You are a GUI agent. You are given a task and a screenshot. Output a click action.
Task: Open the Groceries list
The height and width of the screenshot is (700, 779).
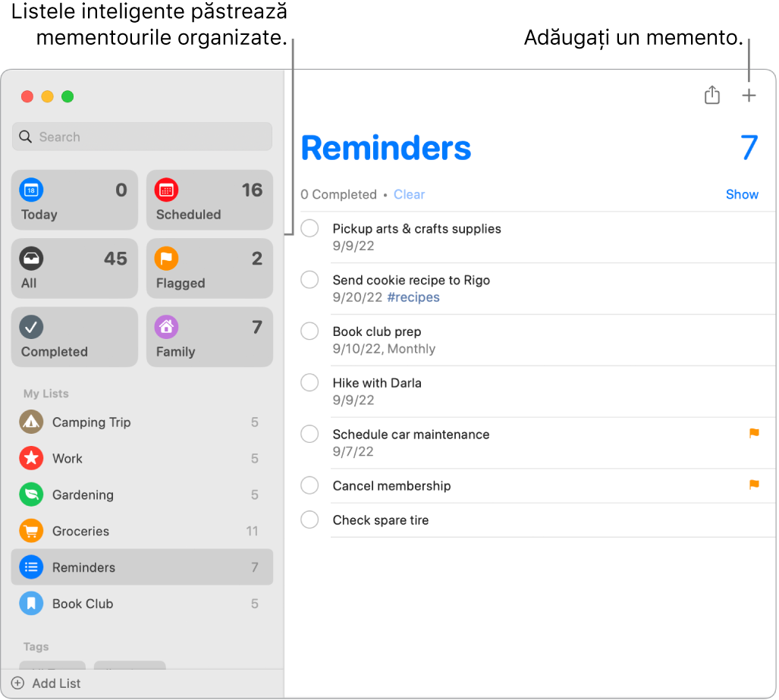(x=80, y=531)
